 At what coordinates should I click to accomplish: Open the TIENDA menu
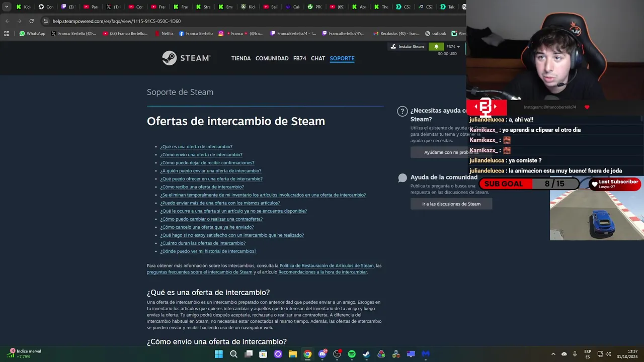tap(241, 58)
